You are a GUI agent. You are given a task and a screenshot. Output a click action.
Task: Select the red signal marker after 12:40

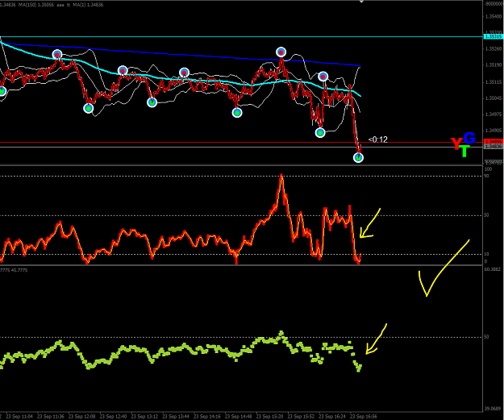pyautogui.click(x=123, y=71)
